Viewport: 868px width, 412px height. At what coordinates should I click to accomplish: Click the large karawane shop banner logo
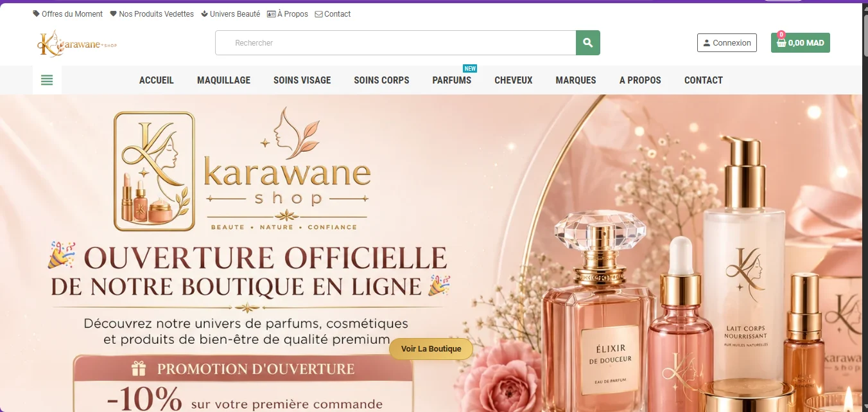(x=242, y=170)
